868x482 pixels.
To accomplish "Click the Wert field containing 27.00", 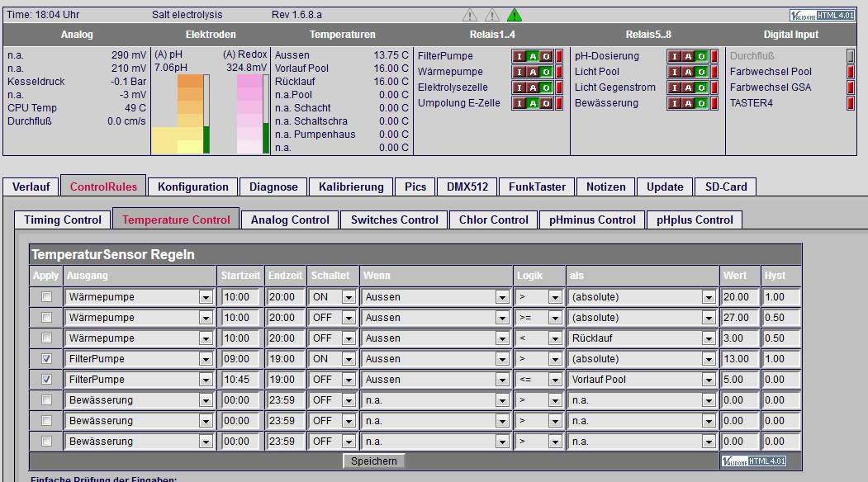I will 739,318.
